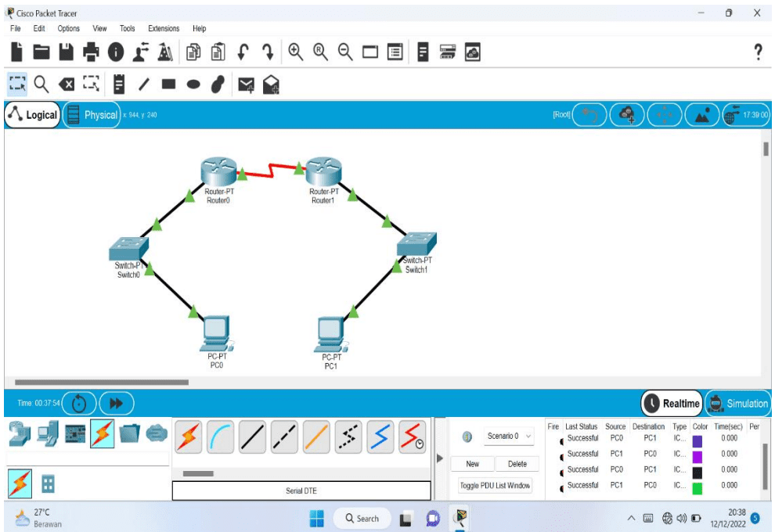The width and height of the screenshot is (775, 532).
Task: Pick the Draw Line tool
Action: pyautogui.click(x=144, y=84)
